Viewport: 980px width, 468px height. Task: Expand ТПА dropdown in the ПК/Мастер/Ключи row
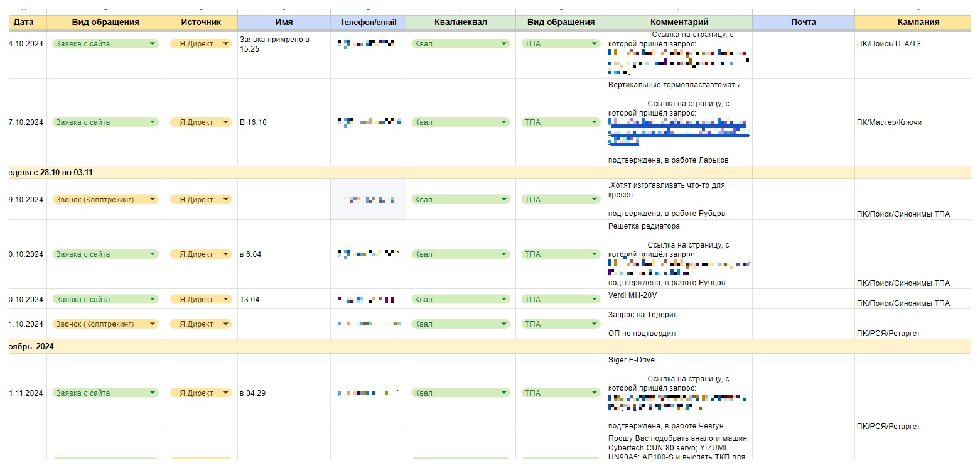pos(594,122)
